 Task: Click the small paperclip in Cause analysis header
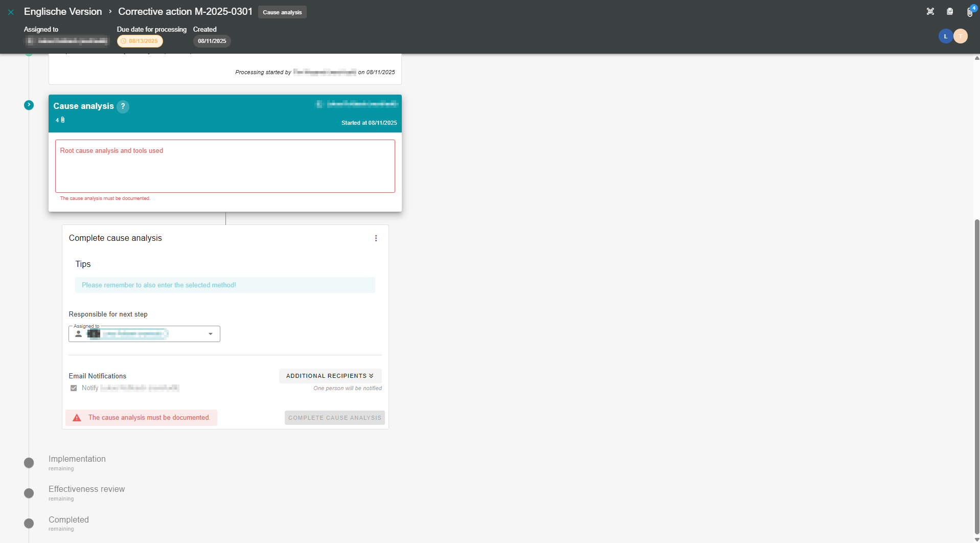(x=63, y=120)
